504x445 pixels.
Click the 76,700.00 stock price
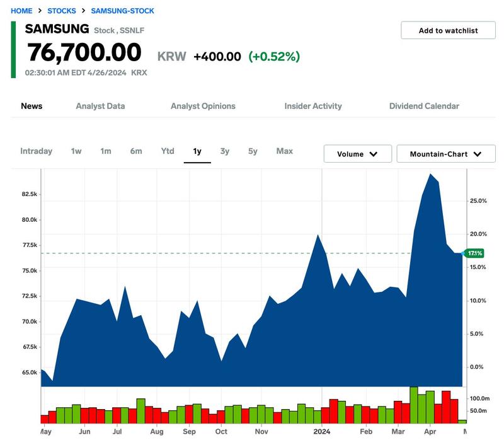tap(84, 52)
